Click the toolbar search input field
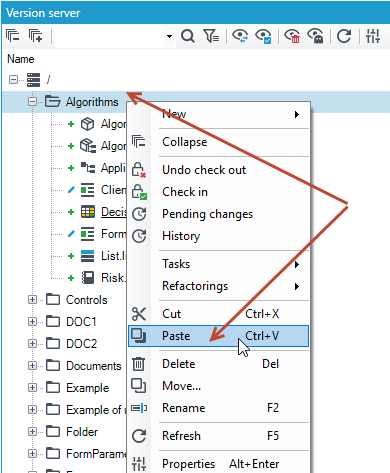 coord(110,36)
